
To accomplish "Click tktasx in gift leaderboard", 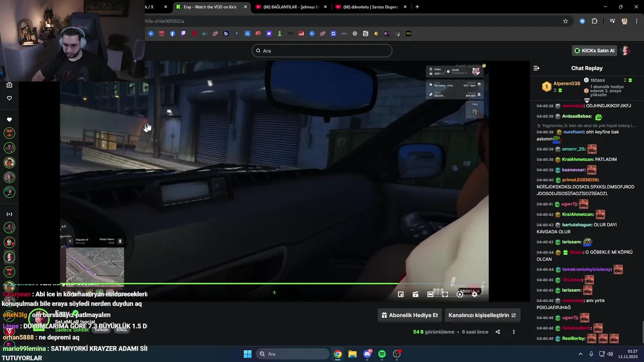I will (598, 80).
